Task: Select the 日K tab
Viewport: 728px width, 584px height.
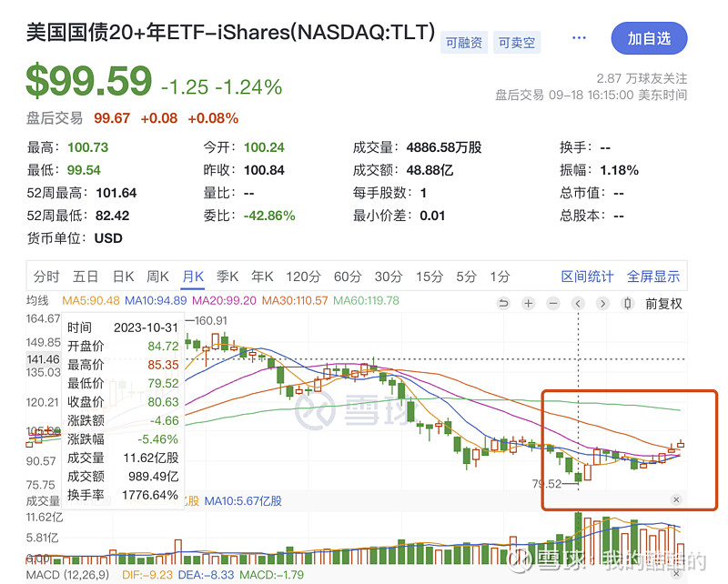Action: (124, 277)
